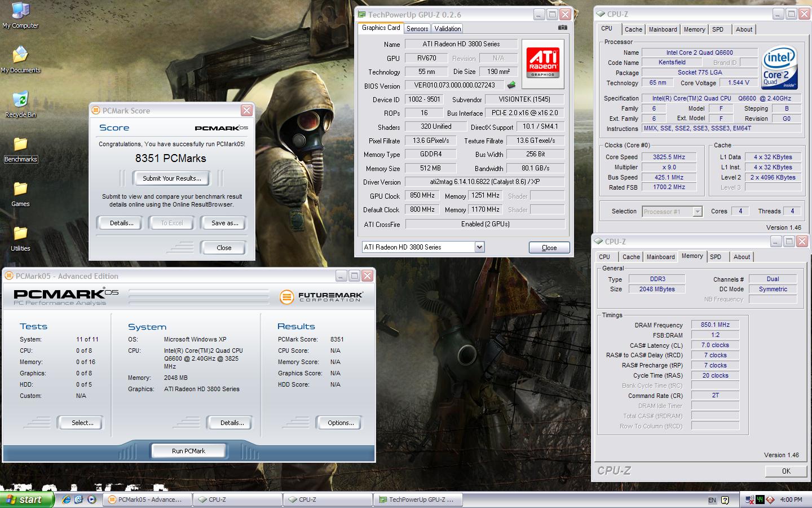Click the Intel Core 2 Quad Q6600 name value
Viewport: 812px width, 508px height.
(x=699, y=52)
